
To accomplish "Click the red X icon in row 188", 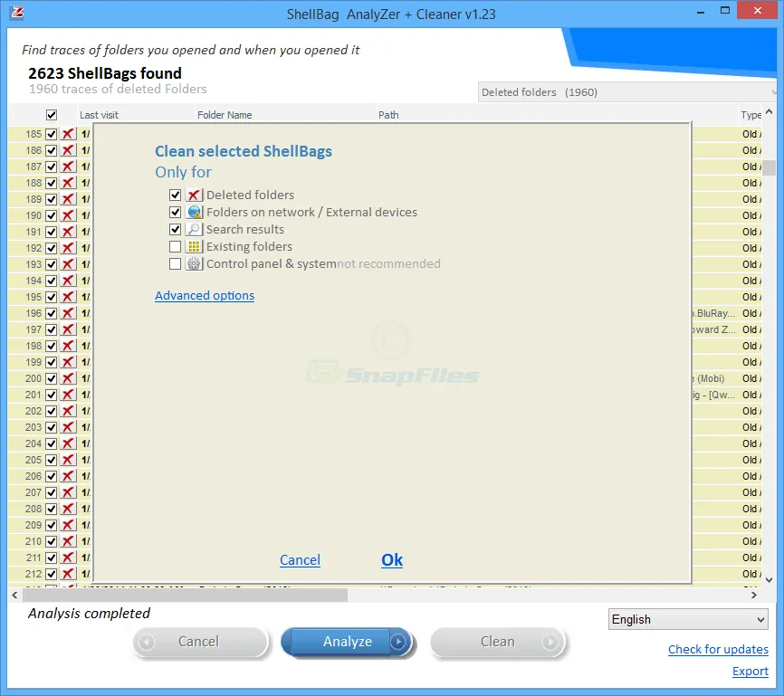I will pyautogui.click(x=68, y=183).
